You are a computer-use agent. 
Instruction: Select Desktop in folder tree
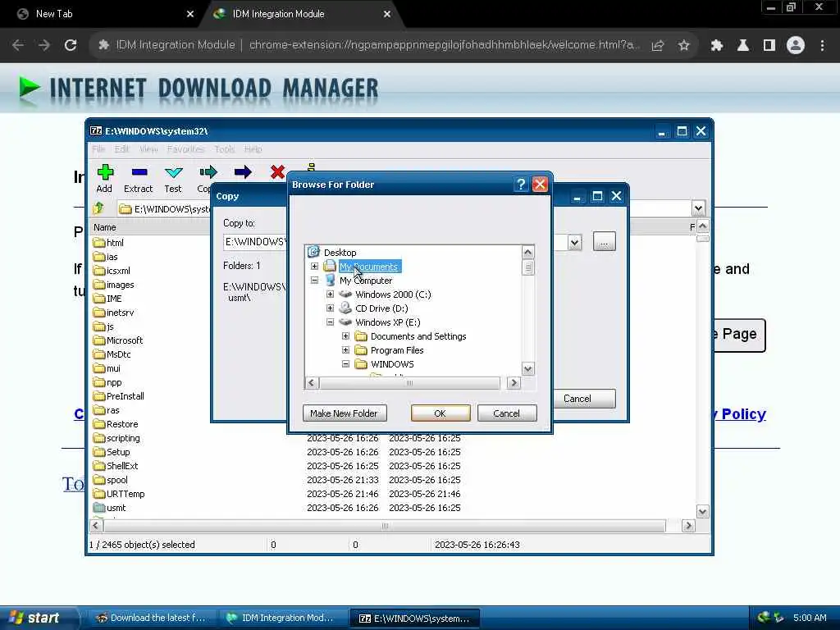(x=340, y=253)
